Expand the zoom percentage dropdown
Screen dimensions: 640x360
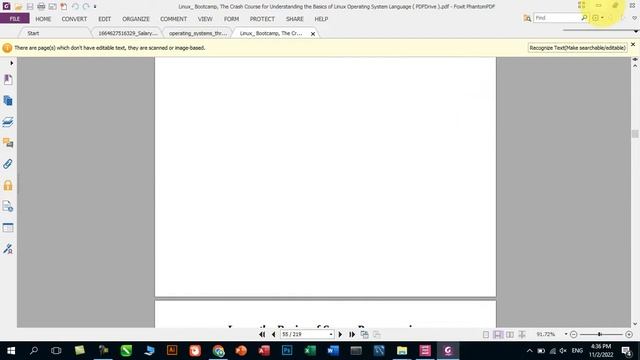tap(566, 334)
